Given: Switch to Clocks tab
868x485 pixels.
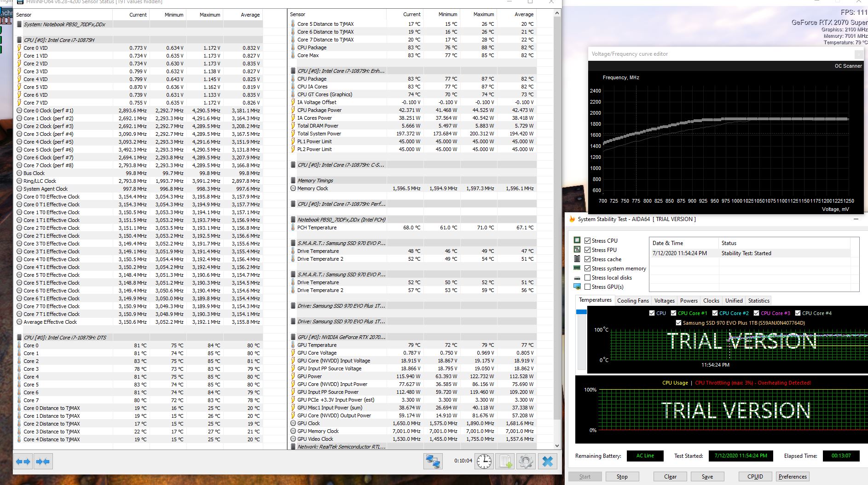Looking at the screenshot, I should point(711,301).
